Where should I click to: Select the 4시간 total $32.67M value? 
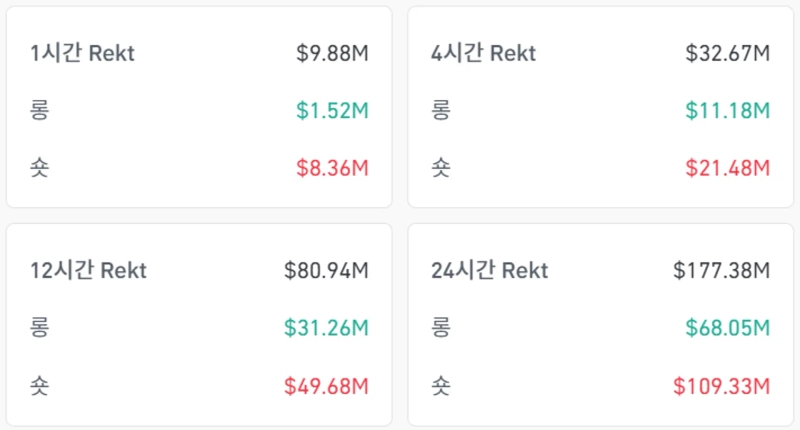pyautogui.click(x=727, y=54)
